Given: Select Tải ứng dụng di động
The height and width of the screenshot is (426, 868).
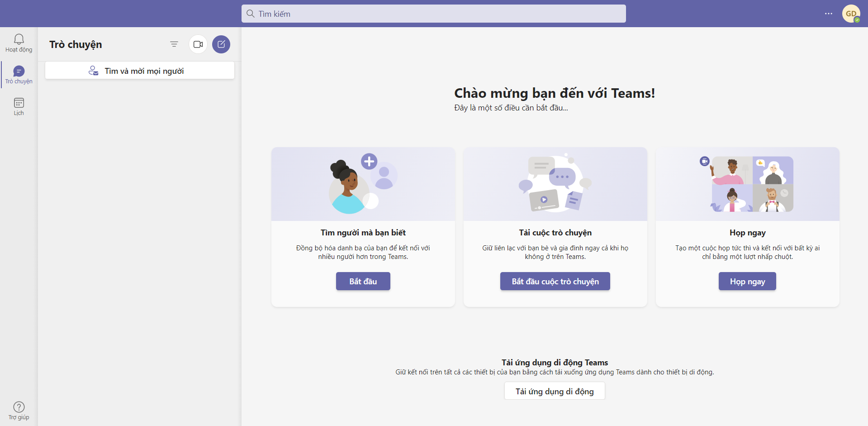Looking at the screenshot, I should click(554, 391).
